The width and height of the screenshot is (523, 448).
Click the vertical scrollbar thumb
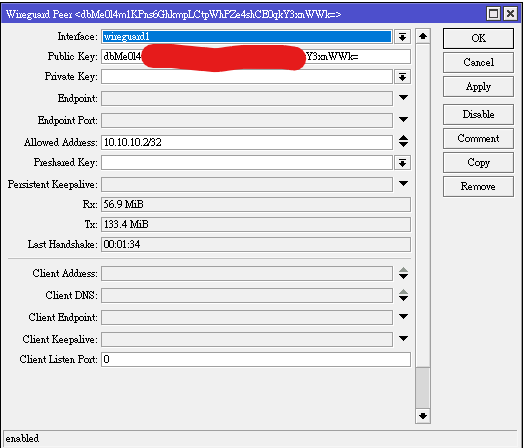tap(423, 388)
